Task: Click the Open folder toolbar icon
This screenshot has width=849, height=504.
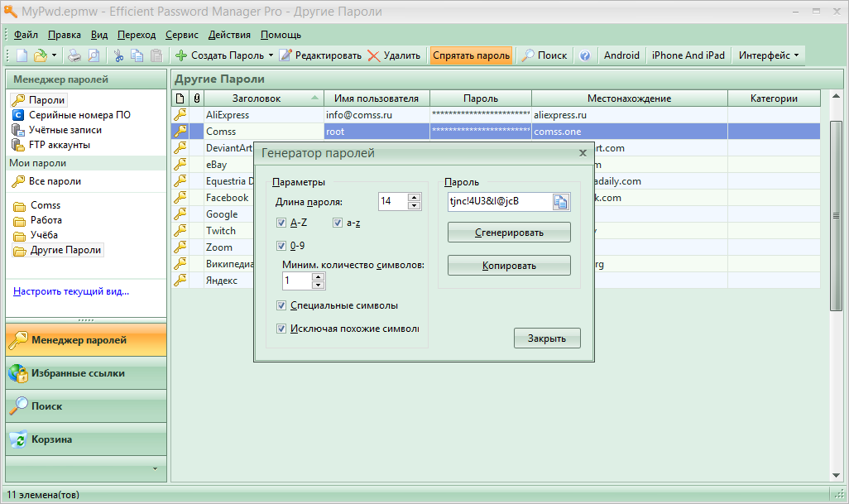Action: click(41, 55)
